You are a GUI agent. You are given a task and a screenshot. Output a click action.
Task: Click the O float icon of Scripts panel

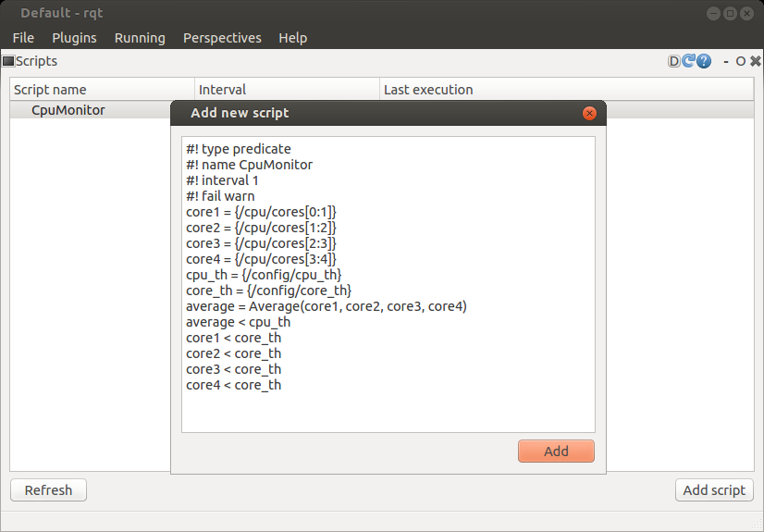pos(741,62)
